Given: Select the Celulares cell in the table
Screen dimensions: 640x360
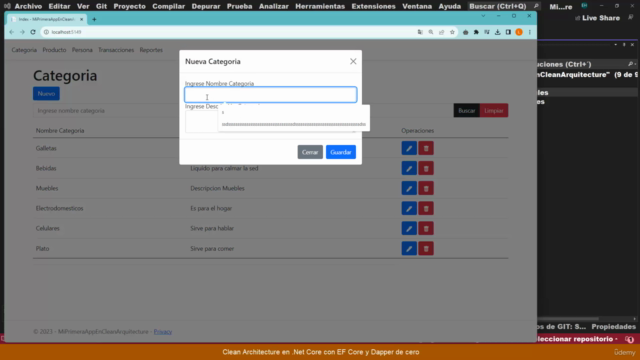Looking at the screenshot, I should 48,228.
